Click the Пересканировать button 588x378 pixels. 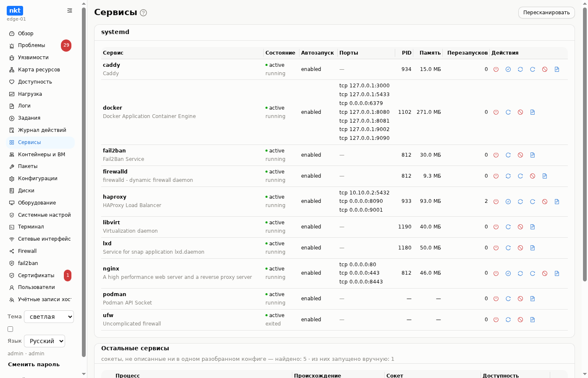click(x=546, y=13)
